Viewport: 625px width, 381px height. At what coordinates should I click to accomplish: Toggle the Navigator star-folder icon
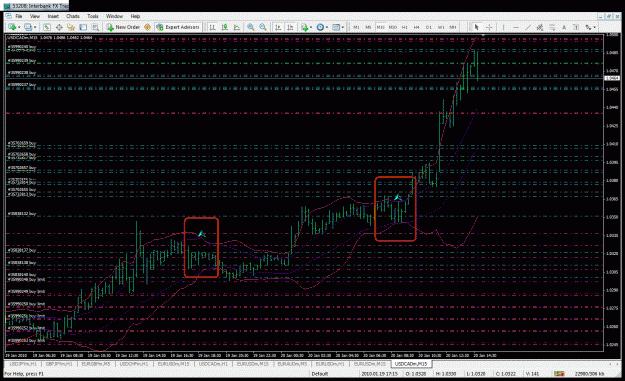coord(71,27)
